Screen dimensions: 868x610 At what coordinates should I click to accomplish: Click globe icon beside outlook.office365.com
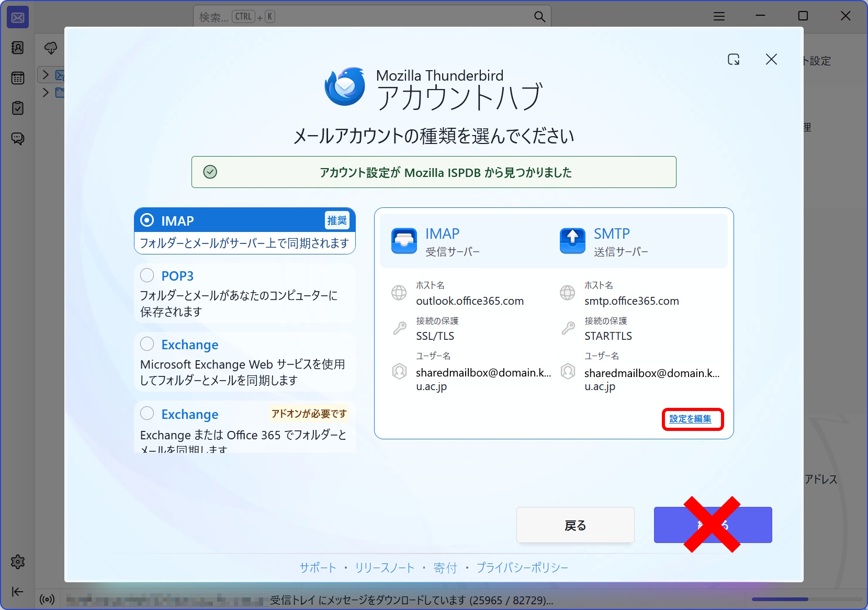pyautogui.click(x=399, y=293)
